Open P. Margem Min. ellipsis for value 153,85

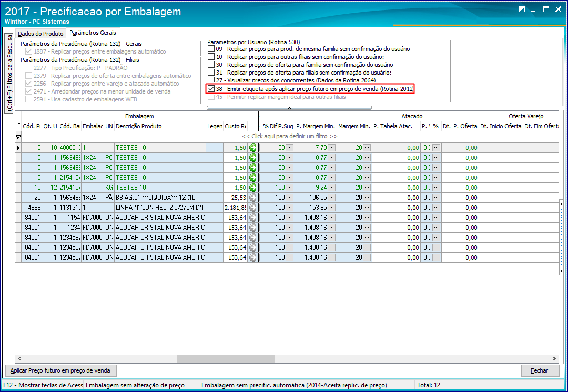point(331,208)
